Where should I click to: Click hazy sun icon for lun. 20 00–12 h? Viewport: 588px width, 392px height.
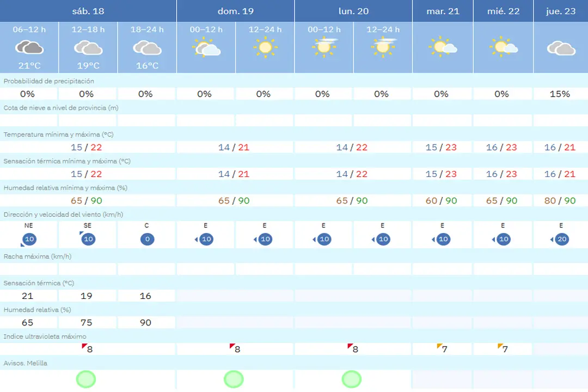pyautogui.click(x=324, y=47)
